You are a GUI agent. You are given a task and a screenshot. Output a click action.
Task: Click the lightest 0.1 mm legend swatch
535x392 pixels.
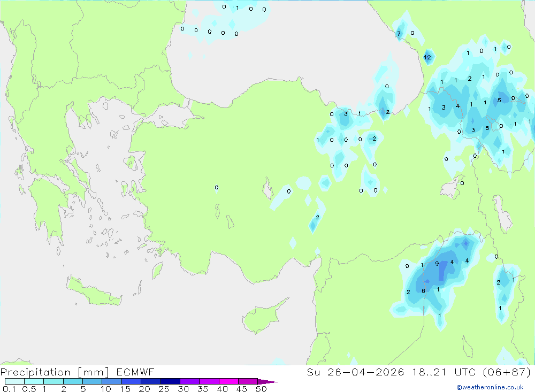(14, 381)
